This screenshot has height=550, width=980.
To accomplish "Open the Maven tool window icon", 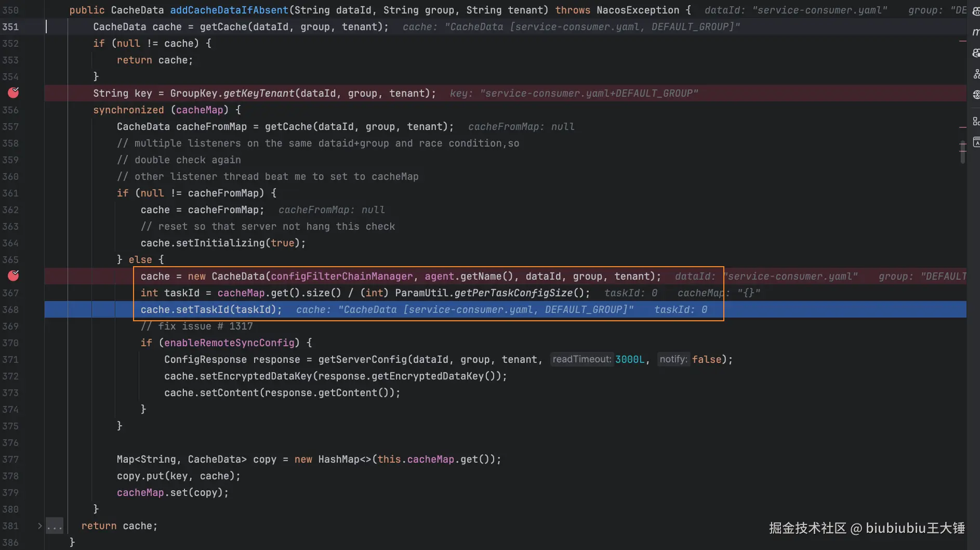I will pos(976,32).
